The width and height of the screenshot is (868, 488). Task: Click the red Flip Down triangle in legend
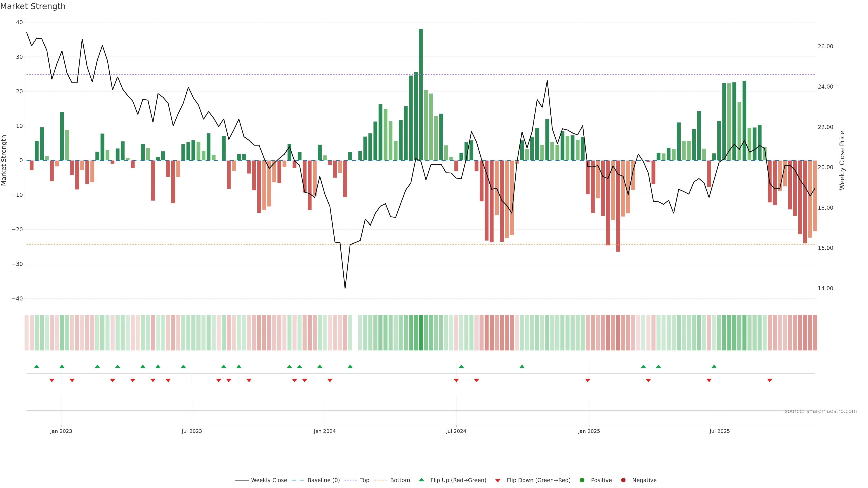point(498,481)
